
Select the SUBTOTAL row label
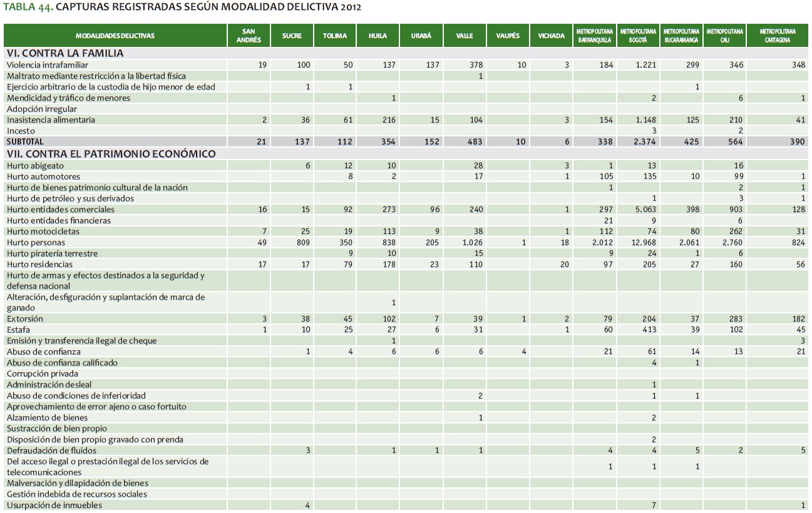(x=26, y=142)
